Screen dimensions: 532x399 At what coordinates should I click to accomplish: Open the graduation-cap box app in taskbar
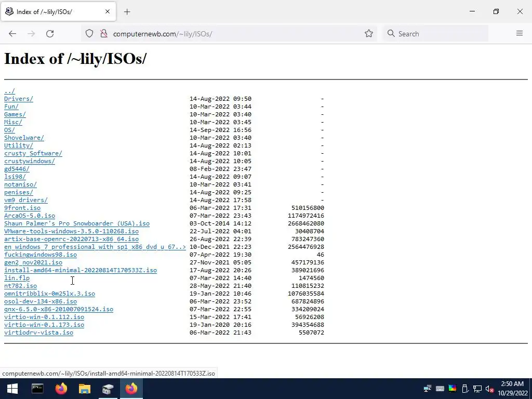point(108,389)
